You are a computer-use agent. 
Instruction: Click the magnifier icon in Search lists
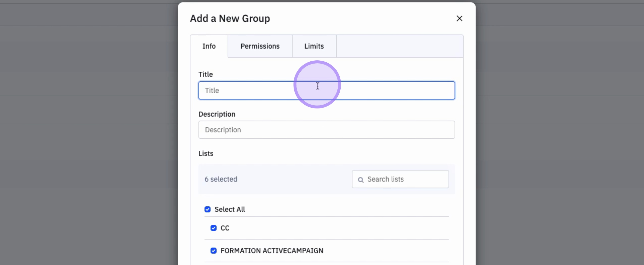tap(360, 180)
